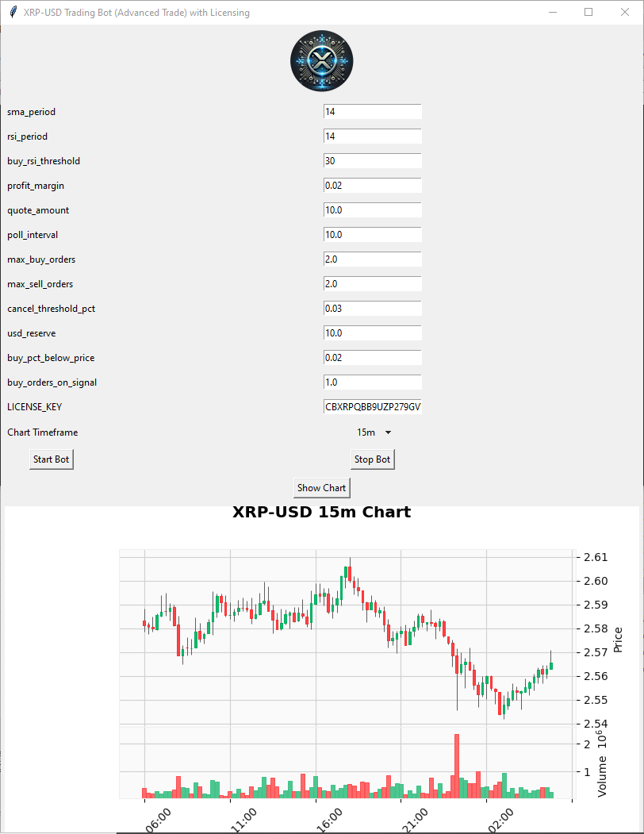Click the max_buy_orders label
The image size is (644, 834).
41,259
